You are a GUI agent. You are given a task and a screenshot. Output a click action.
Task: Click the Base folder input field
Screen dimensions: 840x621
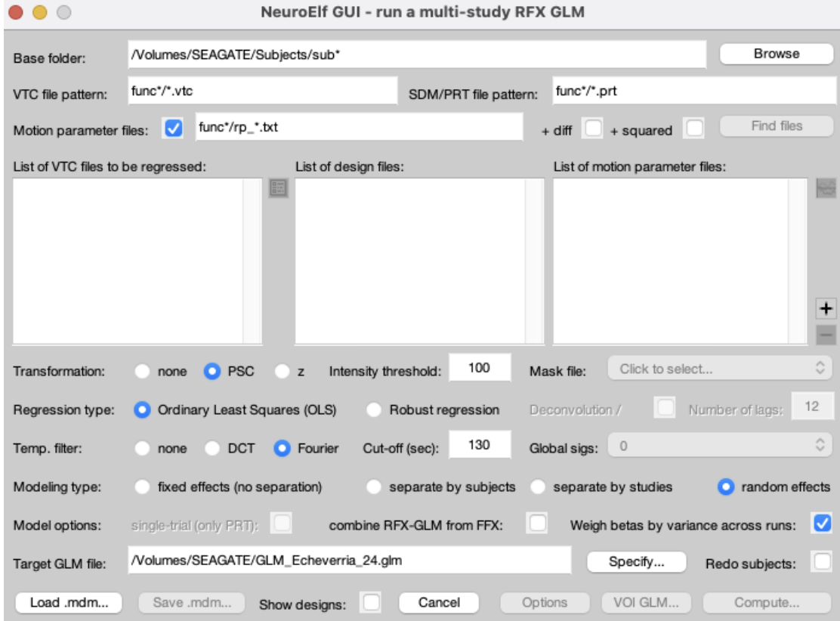click(x=417, y=54)
